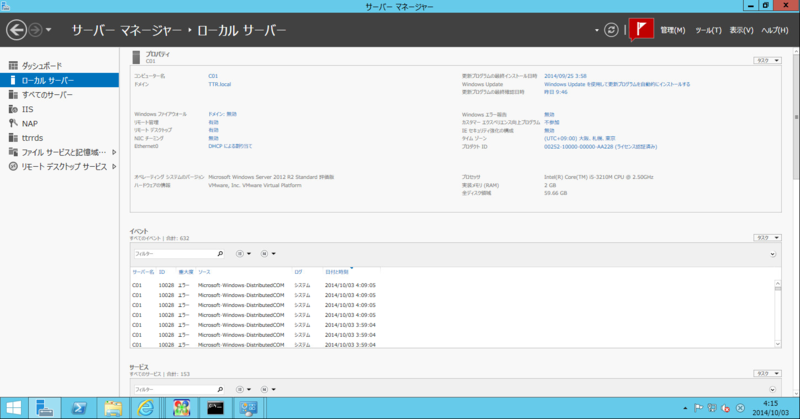Open the small dropdown arrow left of refresh
The height and width of the screenshot is (419, 800).
pos(596,30)
